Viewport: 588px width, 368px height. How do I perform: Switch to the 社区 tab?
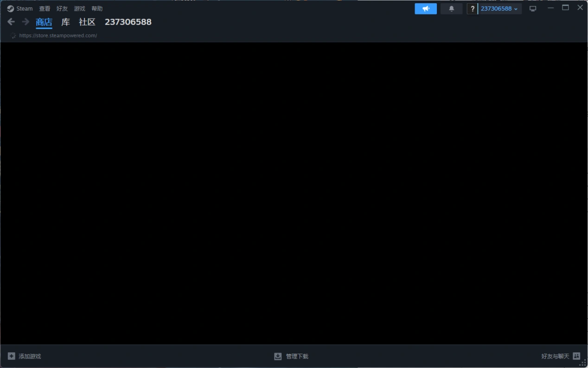click(87, 22)
